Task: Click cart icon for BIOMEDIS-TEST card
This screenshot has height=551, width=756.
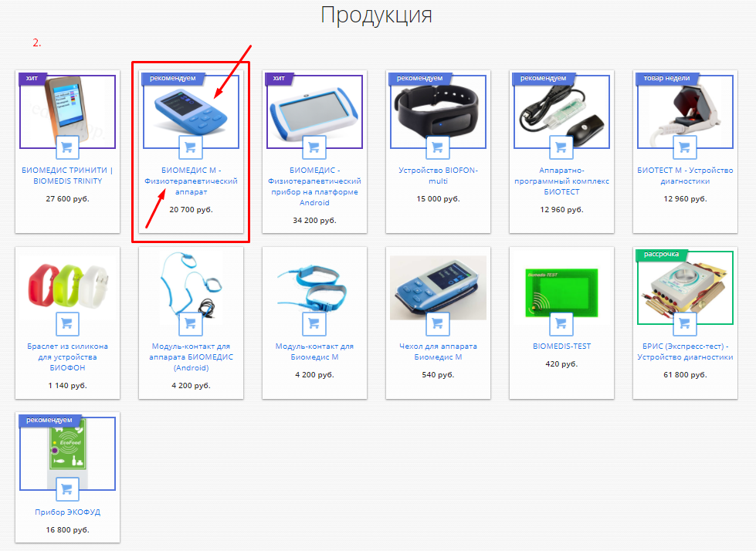Action: click(x=561, y=324)
